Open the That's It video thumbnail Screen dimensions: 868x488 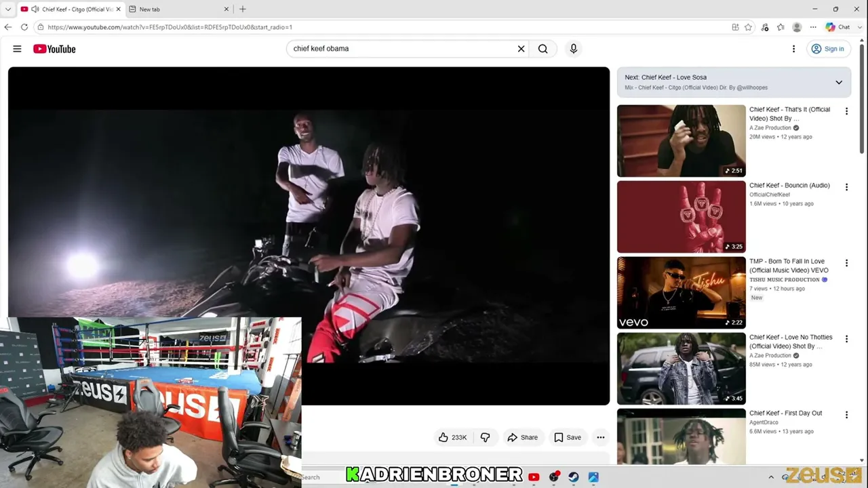click(x=681, y=141)
